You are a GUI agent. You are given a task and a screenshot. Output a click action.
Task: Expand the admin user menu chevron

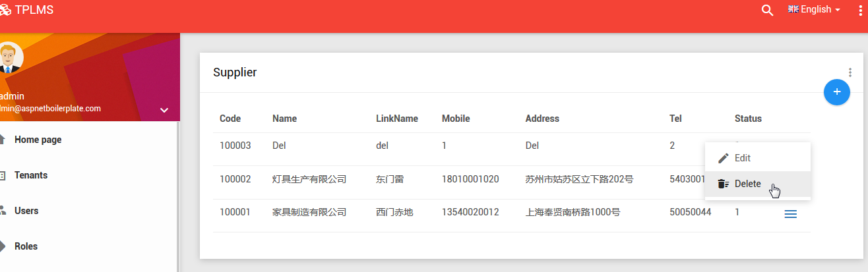pyautogui.click(x=164, y=110)
